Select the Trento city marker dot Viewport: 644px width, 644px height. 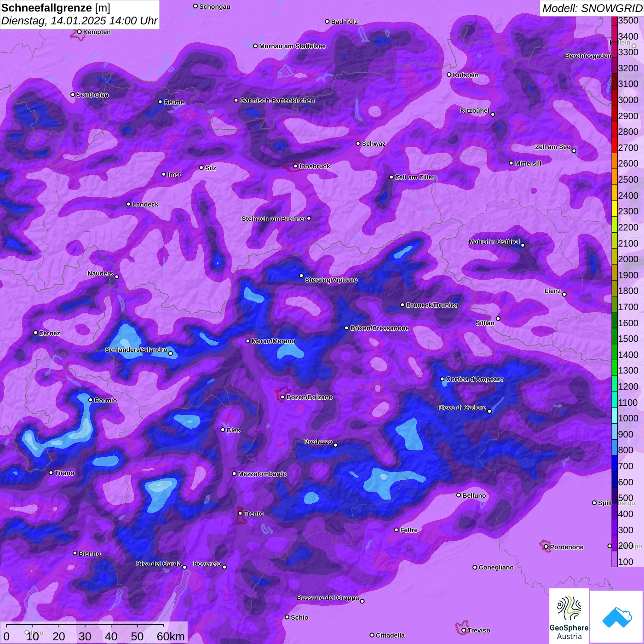tap(240, 513)
